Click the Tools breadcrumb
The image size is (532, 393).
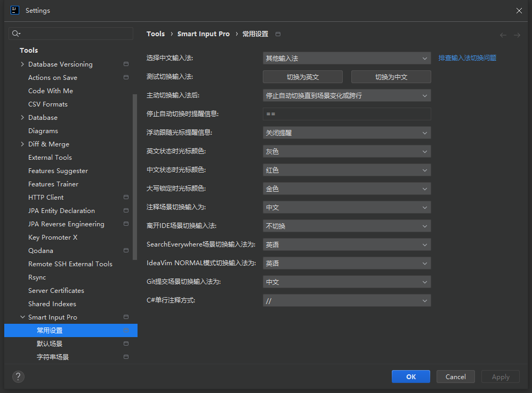click(x=156, y=34)
